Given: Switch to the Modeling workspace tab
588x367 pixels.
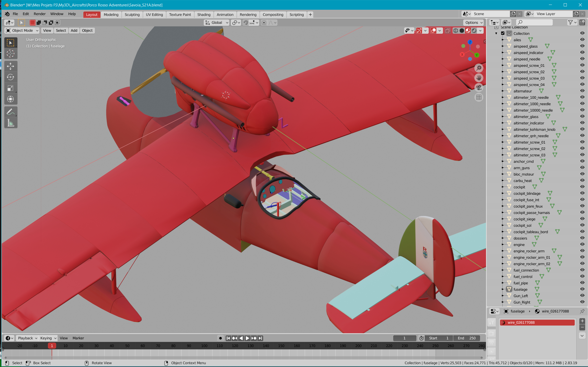Looking at the screenshot, I should tap(111, 15).
